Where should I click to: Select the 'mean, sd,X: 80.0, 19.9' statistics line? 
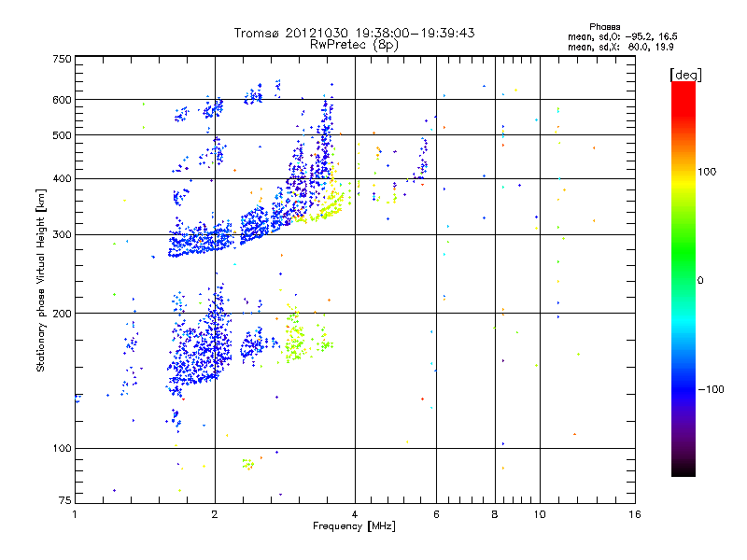[x=621, y=47]
